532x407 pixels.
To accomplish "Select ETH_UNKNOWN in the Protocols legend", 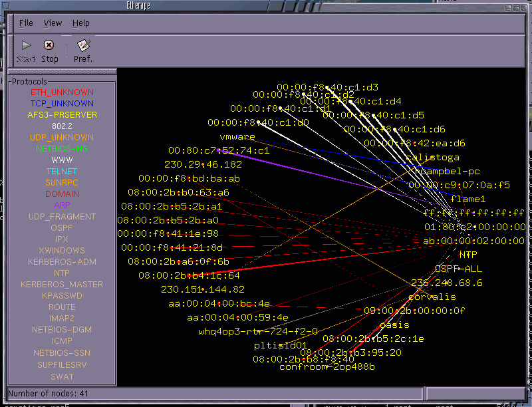I will 62,92.
